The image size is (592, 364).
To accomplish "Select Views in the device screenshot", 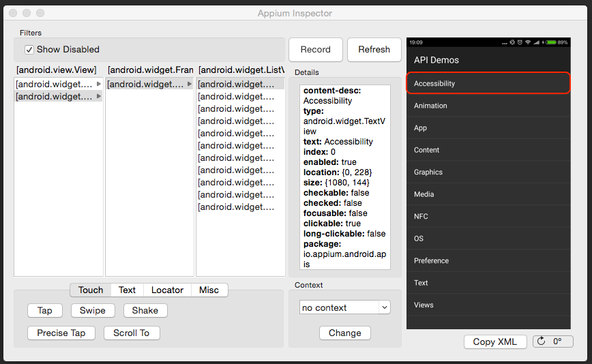I will 488,305.
